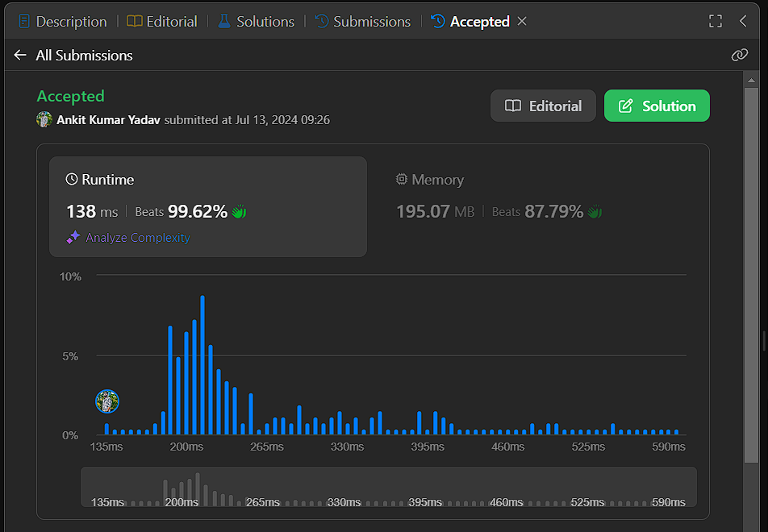The width and height of the screenshot is (768, 532).
Task: Open the Editorial tab
Action: pos(162,22)
